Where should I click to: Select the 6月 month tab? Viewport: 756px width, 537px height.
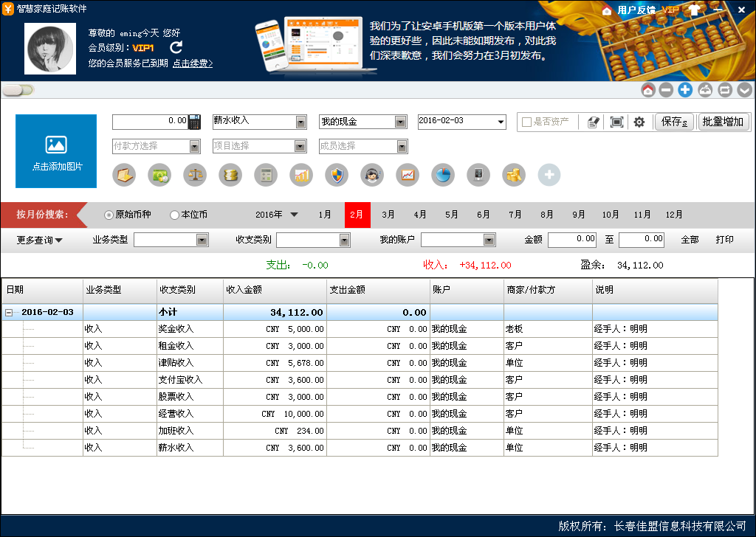[483, 215]
